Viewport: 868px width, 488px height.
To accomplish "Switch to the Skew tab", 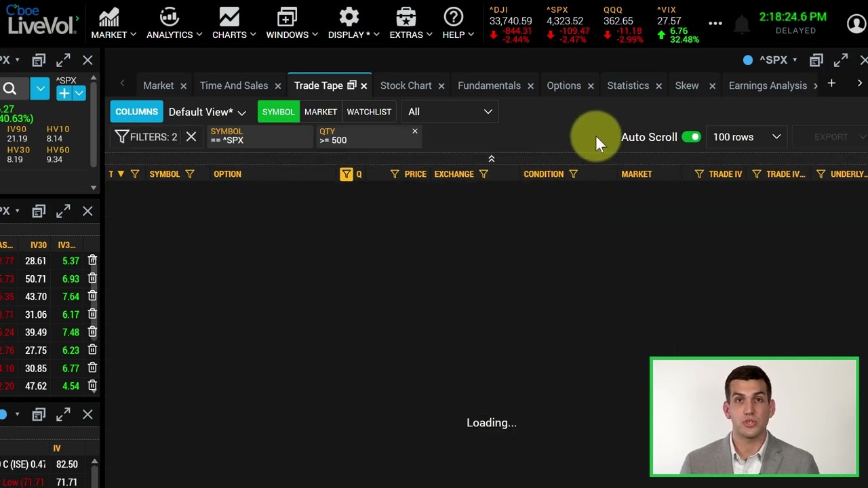I will [x=687, y=85].
